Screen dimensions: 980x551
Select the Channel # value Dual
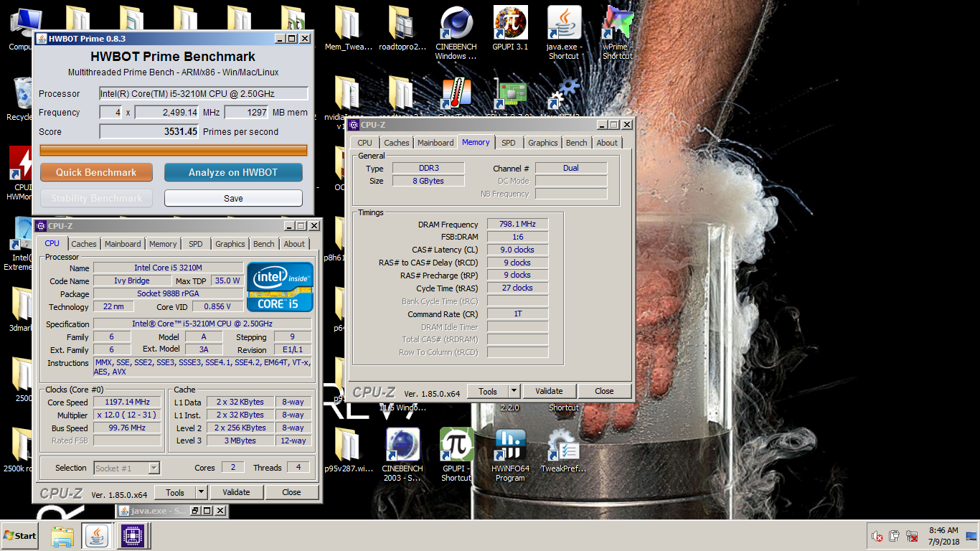coord(571,168)
